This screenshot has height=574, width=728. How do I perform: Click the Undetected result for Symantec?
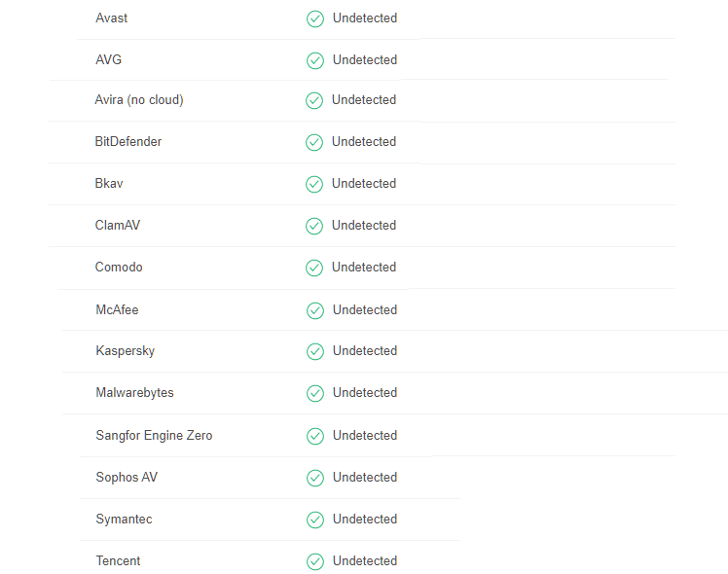tap(365, 519)
